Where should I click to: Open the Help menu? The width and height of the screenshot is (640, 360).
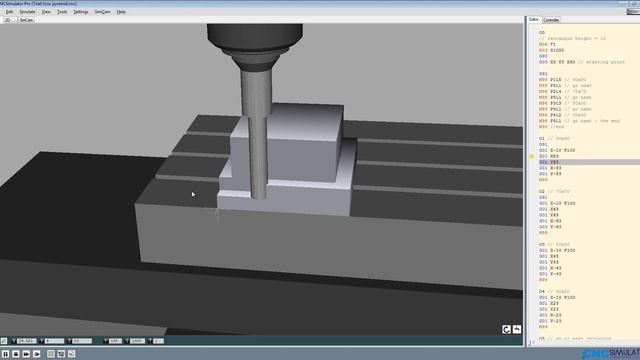pos(121,12)
